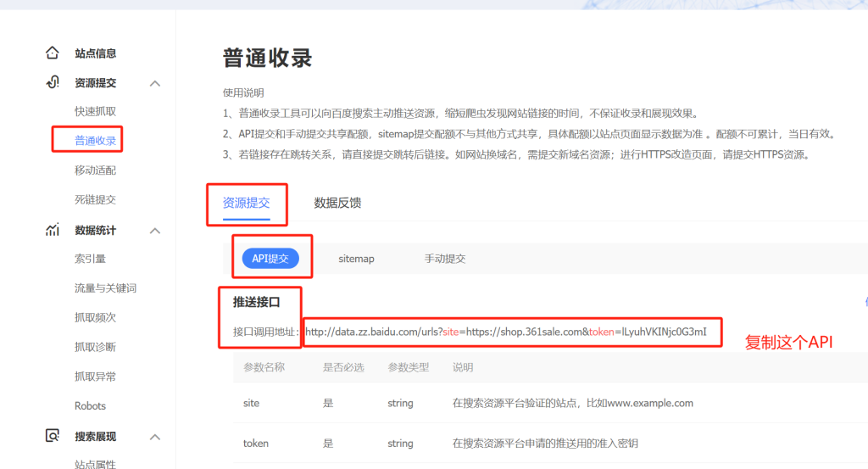The image size is (868, 469).
Task: Click the 参数名称 column header
Action: pos(264,367)
